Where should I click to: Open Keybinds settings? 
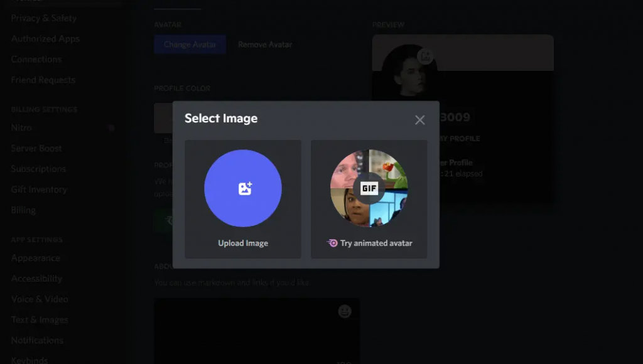click(29, 360)
